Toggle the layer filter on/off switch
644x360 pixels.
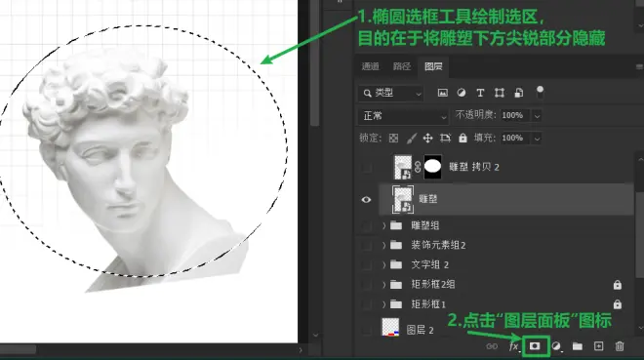[540, 93]
